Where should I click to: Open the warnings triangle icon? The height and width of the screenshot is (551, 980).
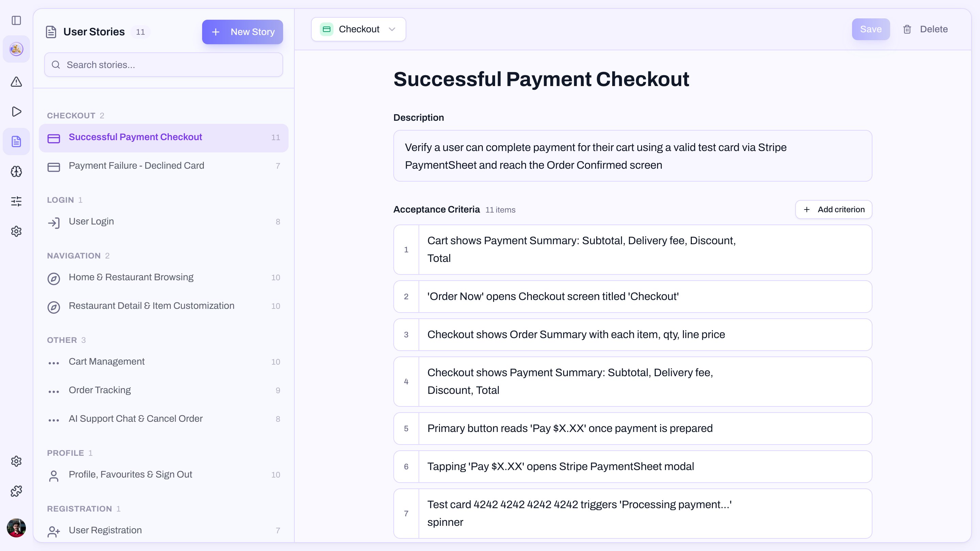click(16, 81)
